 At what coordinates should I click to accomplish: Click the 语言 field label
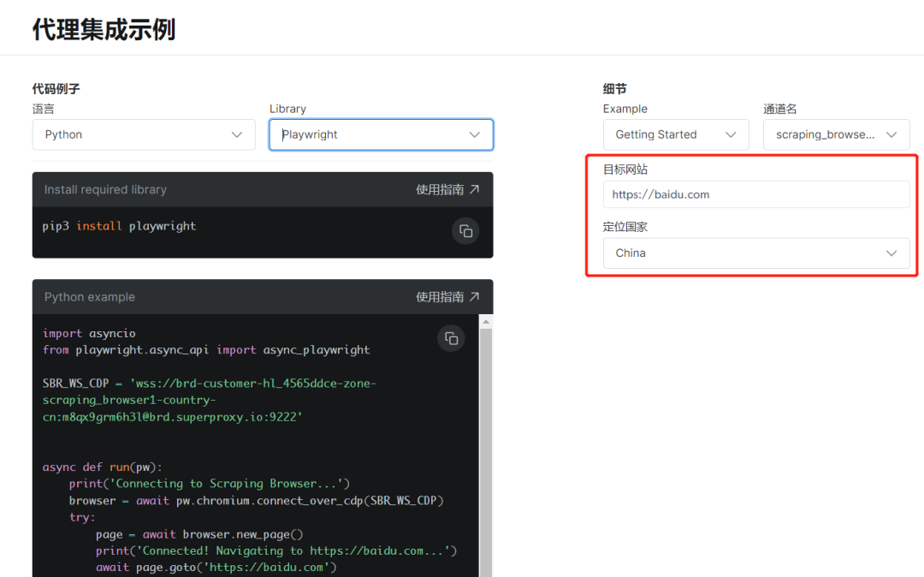click(43, 109)
